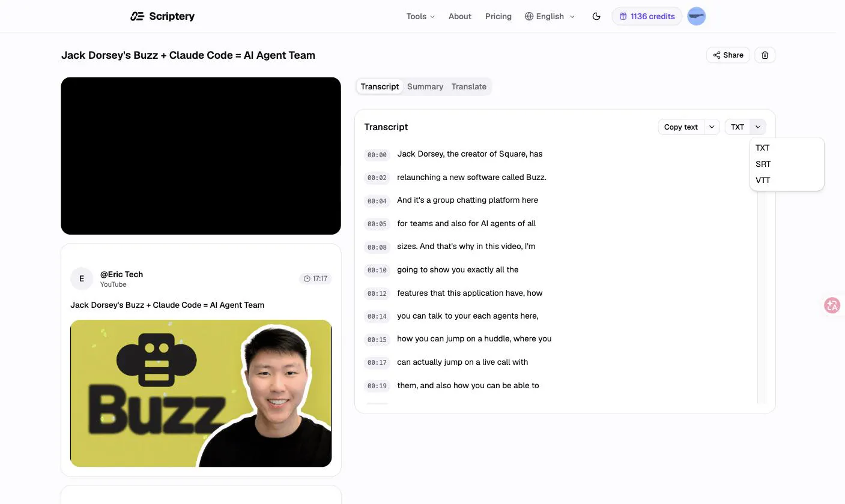Click line "Jack Dorsey, the creator of Square, has"
Viewport: 845px width, 504px height.
(470, 154)
